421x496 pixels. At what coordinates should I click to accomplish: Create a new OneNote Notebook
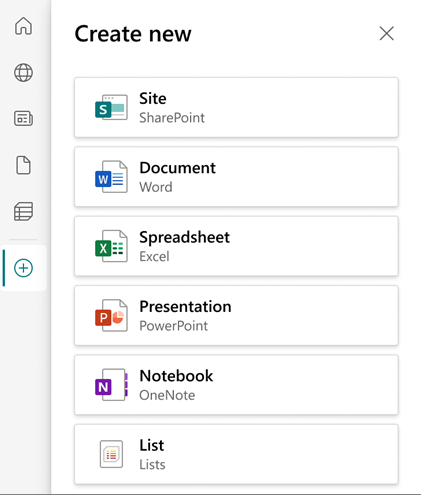click(x=236, y=385)
